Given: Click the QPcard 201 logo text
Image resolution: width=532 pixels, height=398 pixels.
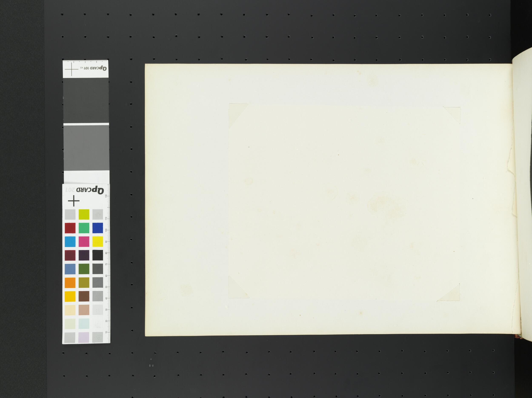Looking at the screenshot, I should [x=85, y=190].
